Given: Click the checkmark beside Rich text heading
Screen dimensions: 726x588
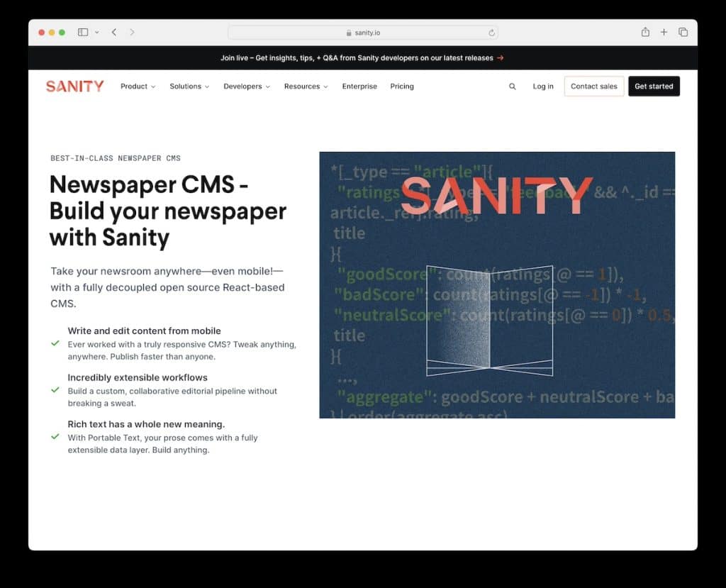Looking at the screenshot, I should pos(55,436).
